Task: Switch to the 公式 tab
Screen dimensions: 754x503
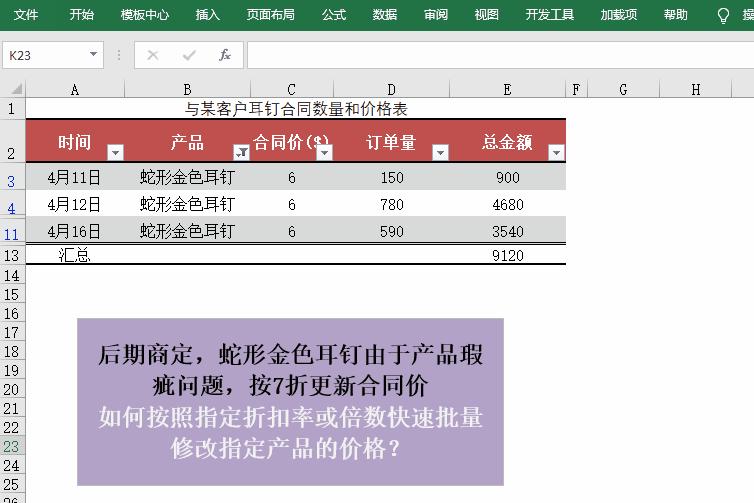Action: tap(334, 15)
